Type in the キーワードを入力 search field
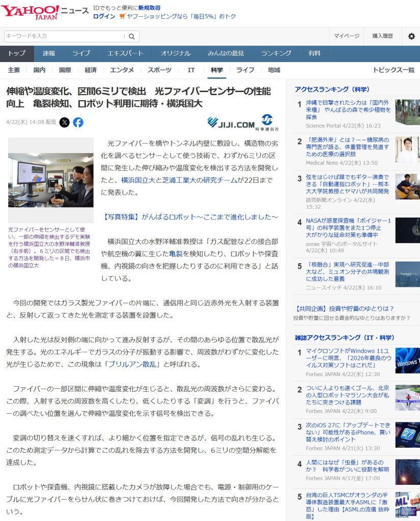Viewport: 420px width, 521px height. [x=64, y=36]
